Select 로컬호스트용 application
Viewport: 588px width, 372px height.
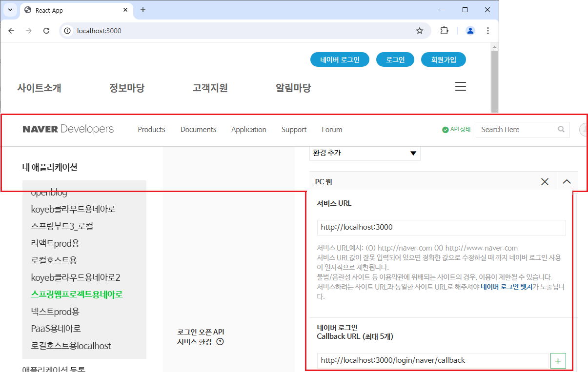(54, 260)
